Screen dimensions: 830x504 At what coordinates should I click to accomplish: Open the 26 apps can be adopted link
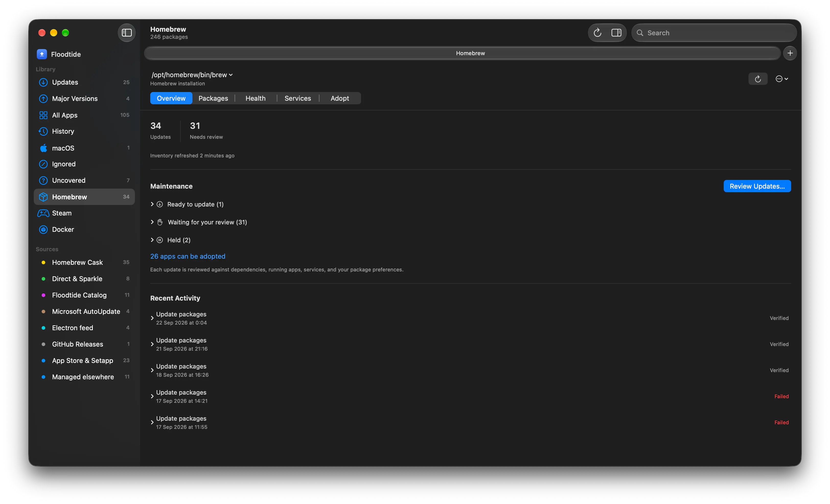[188, 256]
